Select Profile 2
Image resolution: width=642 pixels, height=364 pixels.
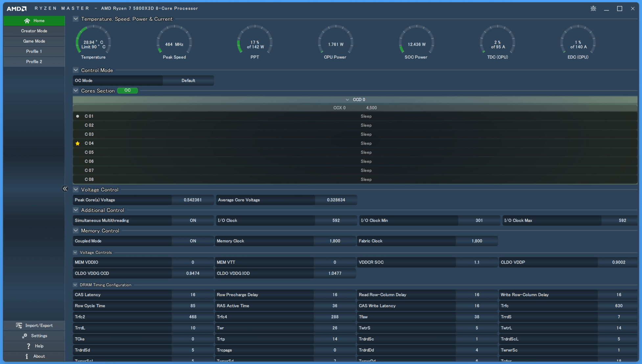(x=34, y=61)
